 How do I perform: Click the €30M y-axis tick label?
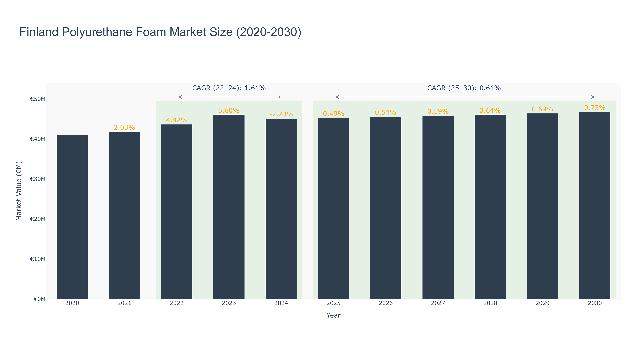coord(38,179)
